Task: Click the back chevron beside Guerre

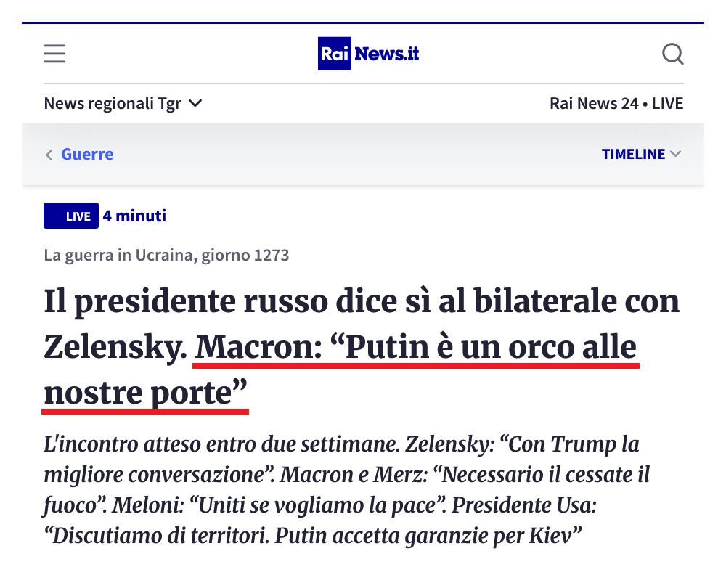Action: point(49,155)
